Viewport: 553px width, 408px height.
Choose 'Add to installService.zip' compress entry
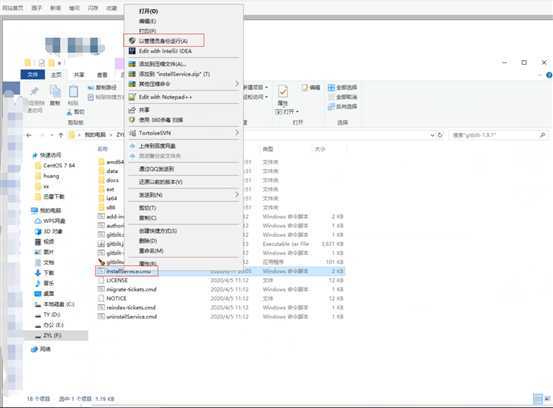[x=174, y=74]
